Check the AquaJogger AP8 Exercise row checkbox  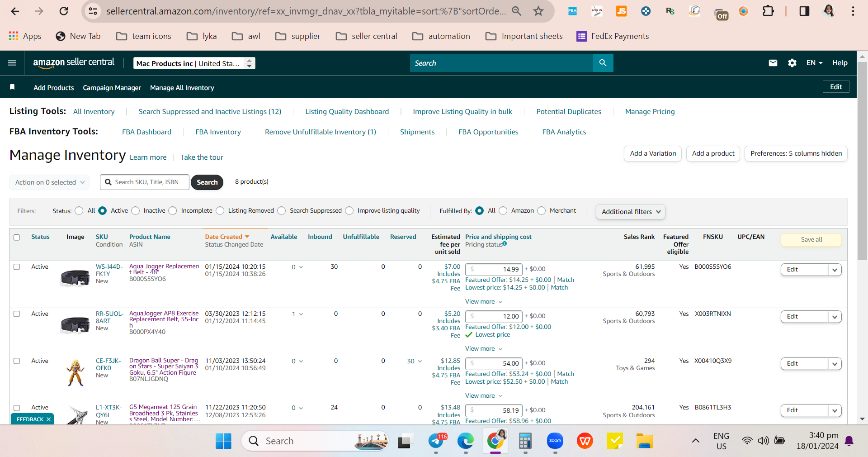pos(17,314)
